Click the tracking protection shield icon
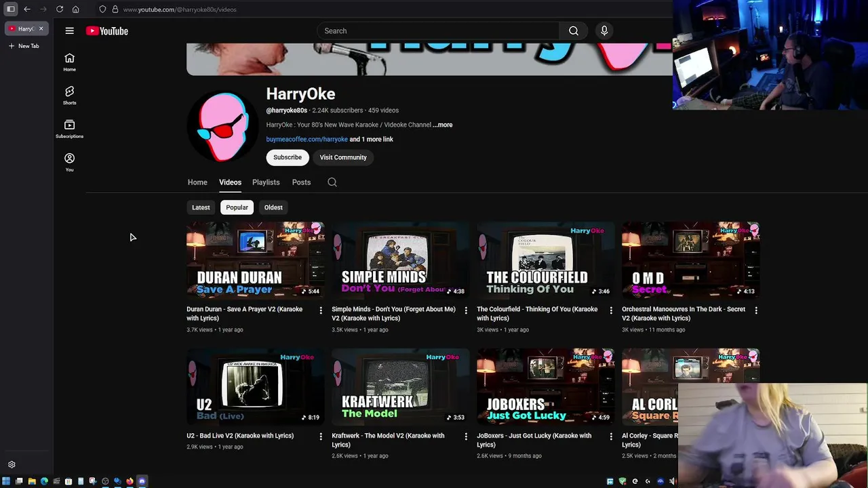Screen dimensions: 868x488 point(102,9)
